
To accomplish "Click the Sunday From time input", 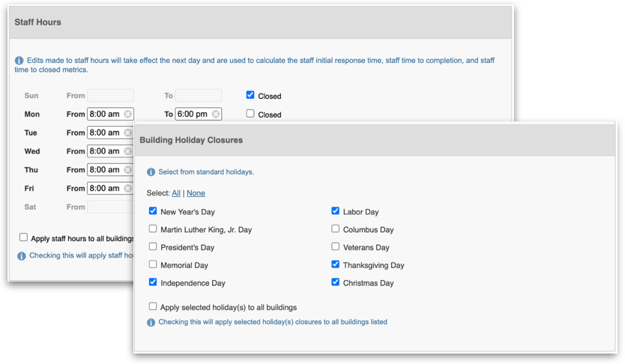I will click(110, 96).
